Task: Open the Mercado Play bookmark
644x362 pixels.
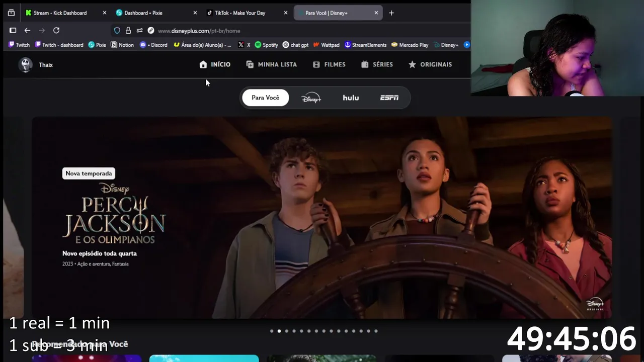Action: 410,45
